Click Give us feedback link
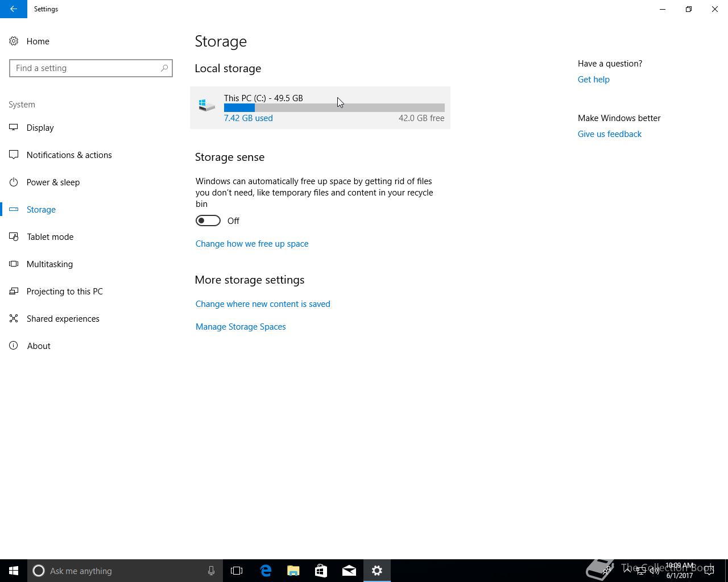 [x=609, y=134]
